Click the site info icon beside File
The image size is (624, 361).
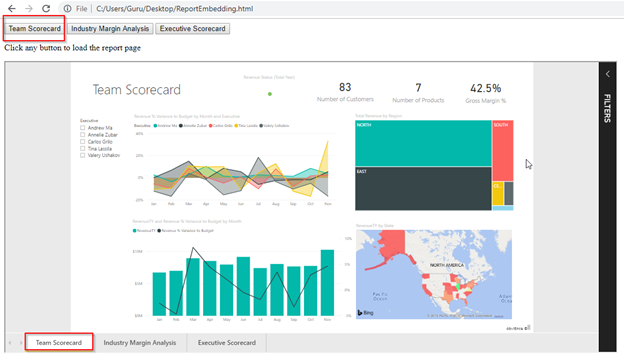tap(67, 8)
